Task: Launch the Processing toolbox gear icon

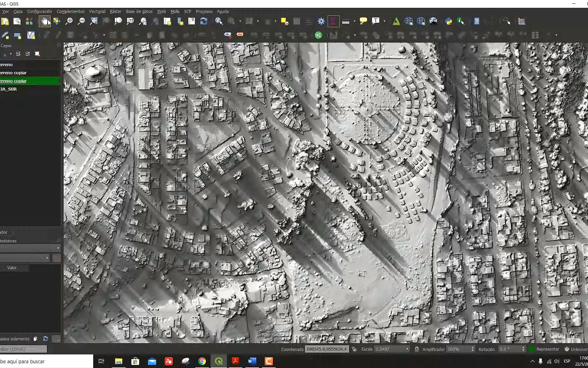Action: click(321, 21)
